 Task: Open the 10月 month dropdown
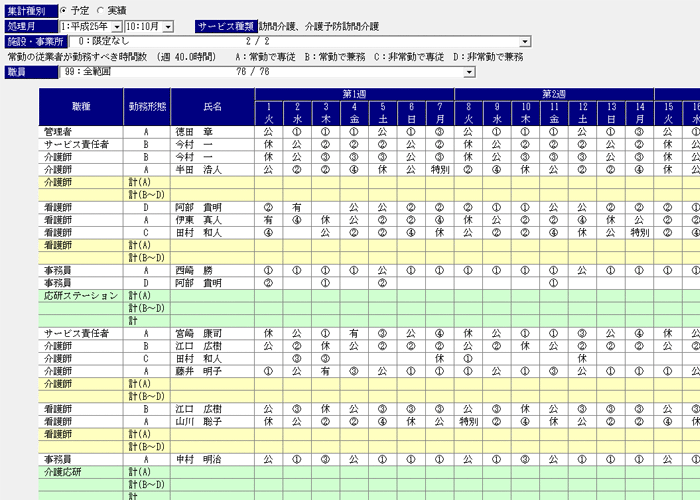coord(168,27)
